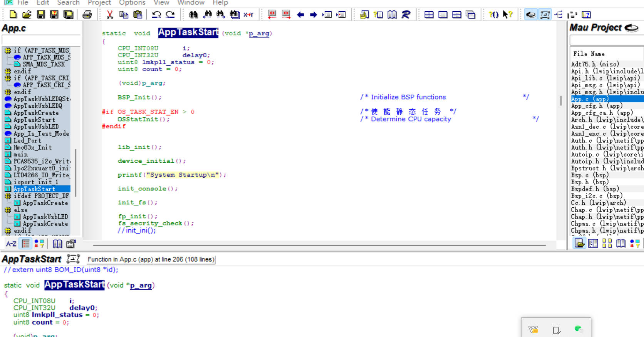Open Lookup References with the R icon
The image size is (644, 337).
[x=406, y=15]
